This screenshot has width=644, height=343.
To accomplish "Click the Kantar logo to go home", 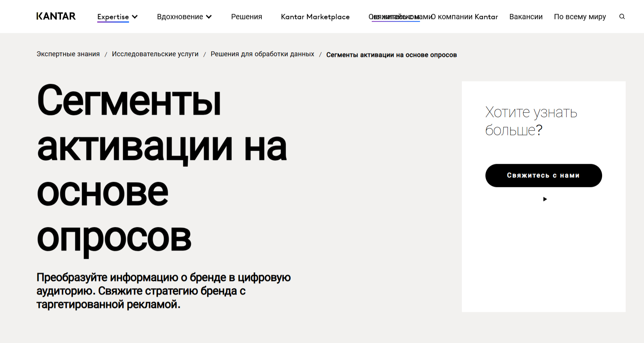I will (x=55, y=16).
